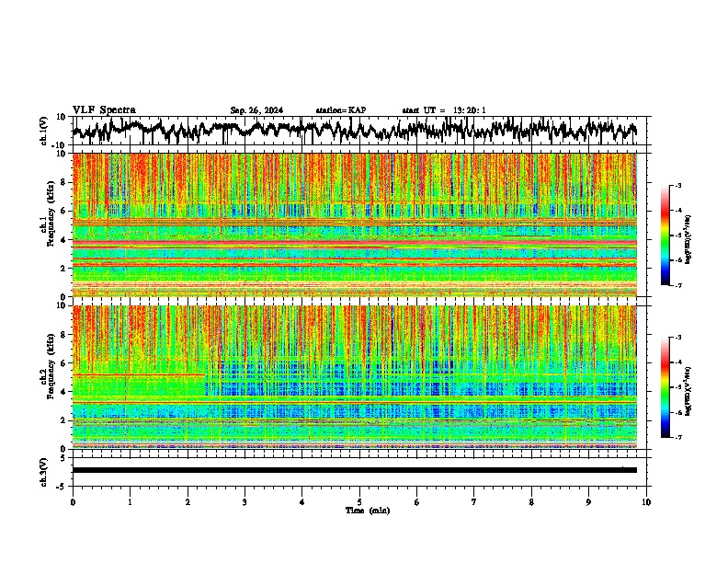Click the ch.1 voltage waveform trace

(354, 130)
